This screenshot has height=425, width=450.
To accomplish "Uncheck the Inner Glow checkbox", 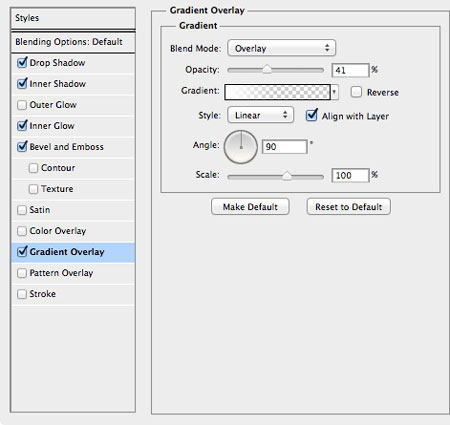I will [22, 126].
